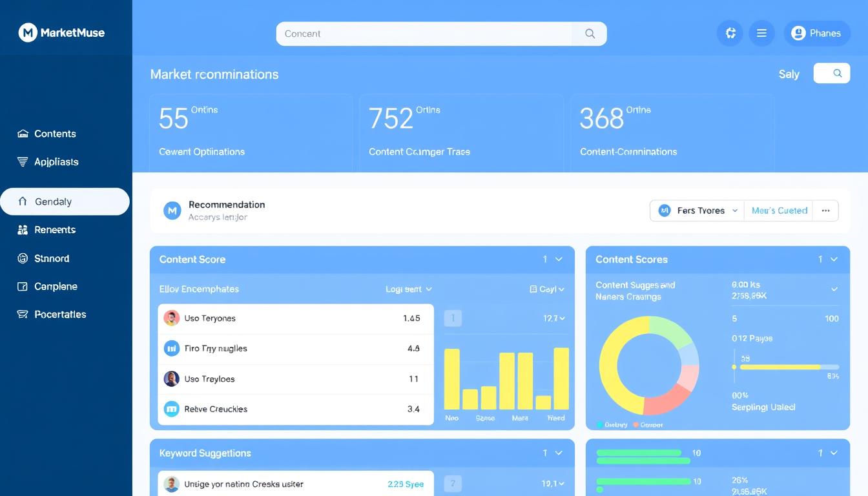Select the Appliasts filter icon in sidebar

click(x=21, y=161)
